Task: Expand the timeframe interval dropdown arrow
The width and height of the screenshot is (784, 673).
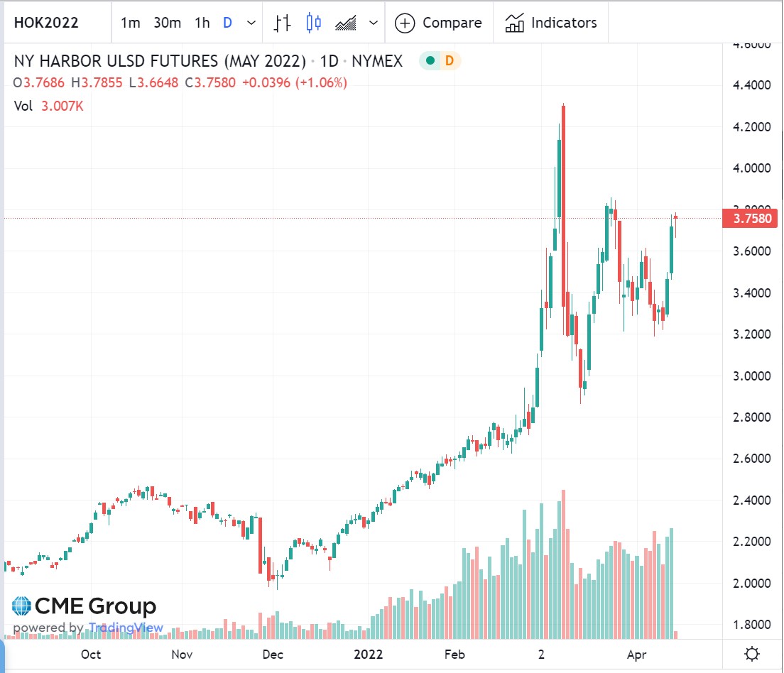Action: coord(251,23)
